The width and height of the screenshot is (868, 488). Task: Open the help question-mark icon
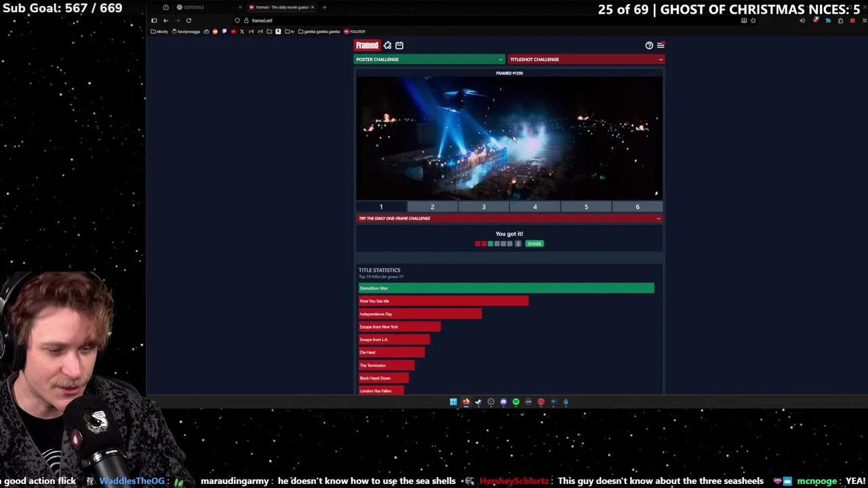tap(649, 45)
